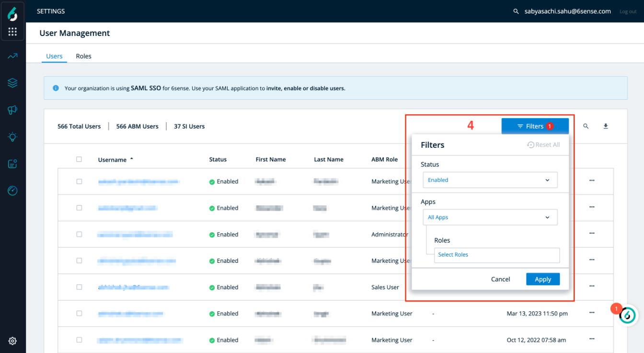The image size is (644, 353).
Task: Click the Last Name column header
Action: tap(329, 159)
